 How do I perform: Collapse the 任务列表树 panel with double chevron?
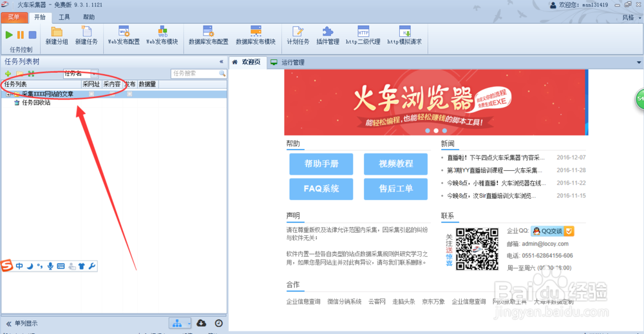click(222, 62)
